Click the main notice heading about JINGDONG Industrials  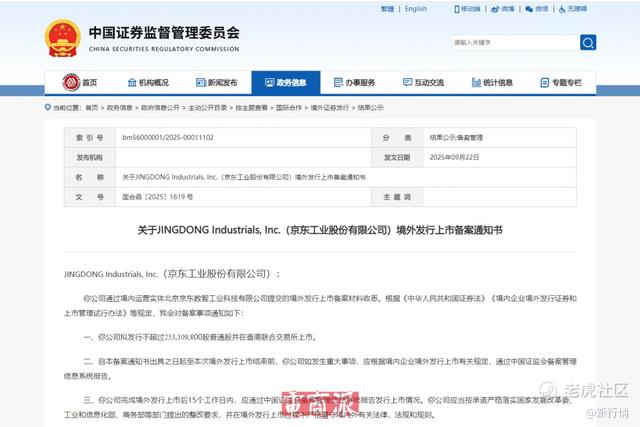coord(320,230)
